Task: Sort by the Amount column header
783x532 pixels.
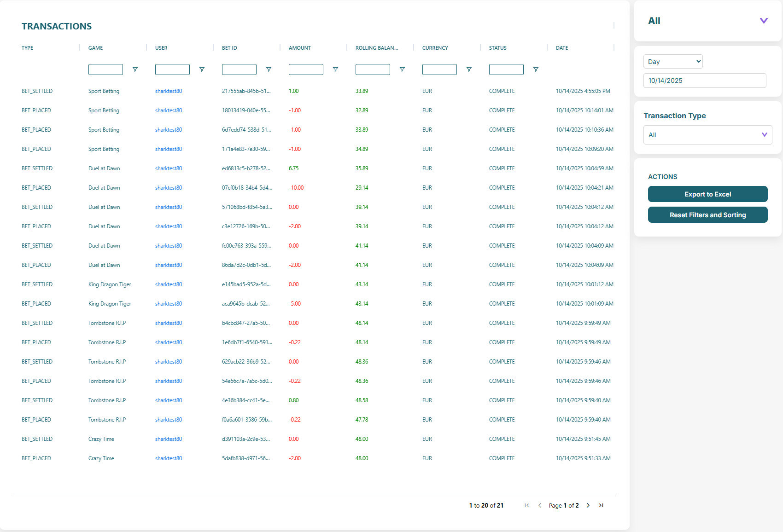Action: pyautogui.click(x=300, y=48)
